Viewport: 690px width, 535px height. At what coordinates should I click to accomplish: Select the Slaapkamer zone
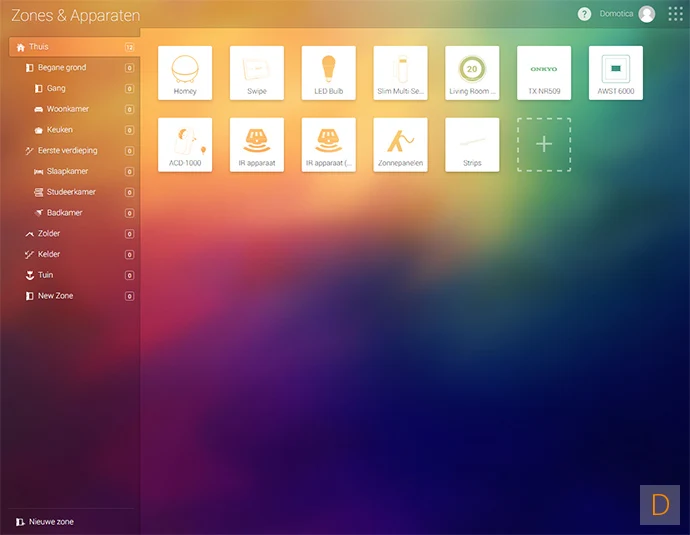pos(74,171)
